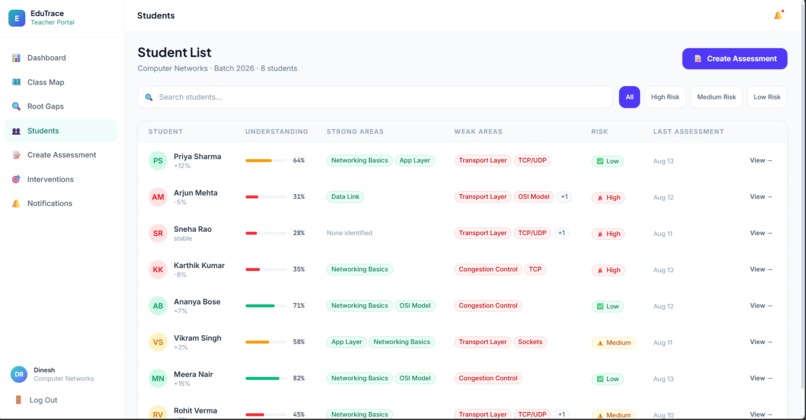
Task: Click the Dinesh profile name
Action: [x=44, y=370]
